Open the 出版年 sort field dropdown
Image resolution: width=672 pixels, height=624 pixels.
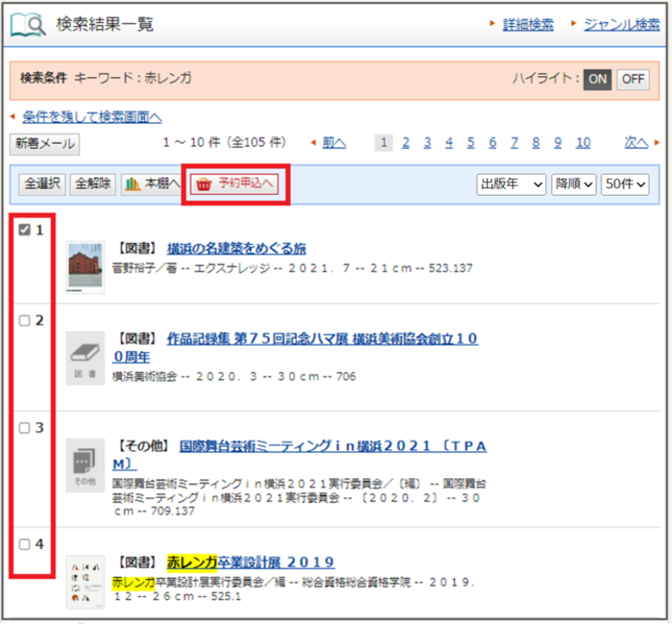(511, 183)
